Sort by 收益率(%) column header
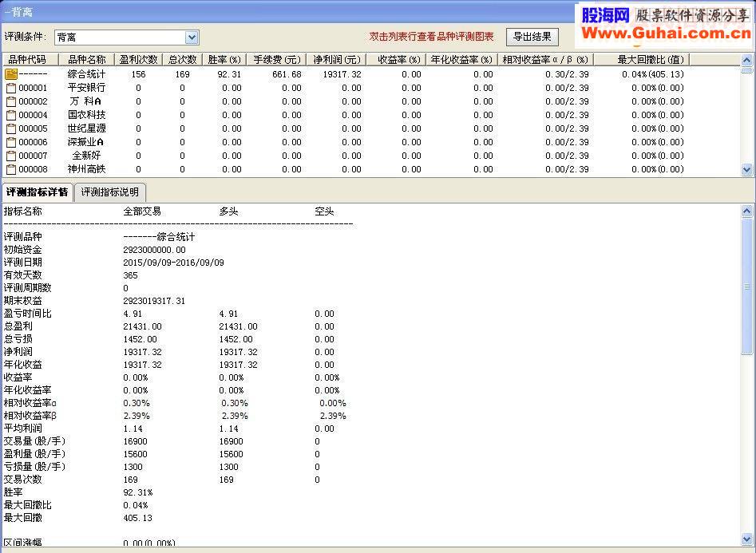756x553 pixels. click(397, 59)
